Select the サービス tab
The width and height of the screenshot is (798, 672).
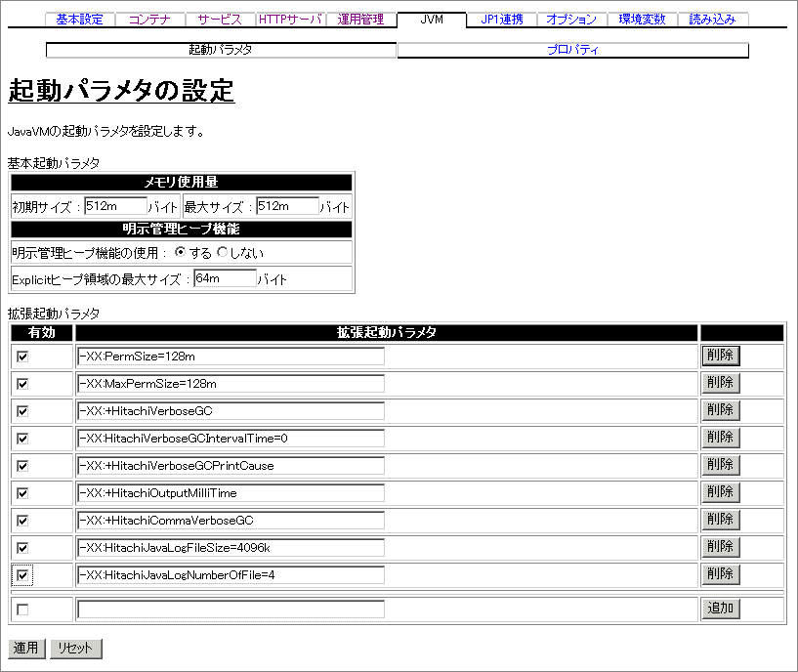pos(219,19)
